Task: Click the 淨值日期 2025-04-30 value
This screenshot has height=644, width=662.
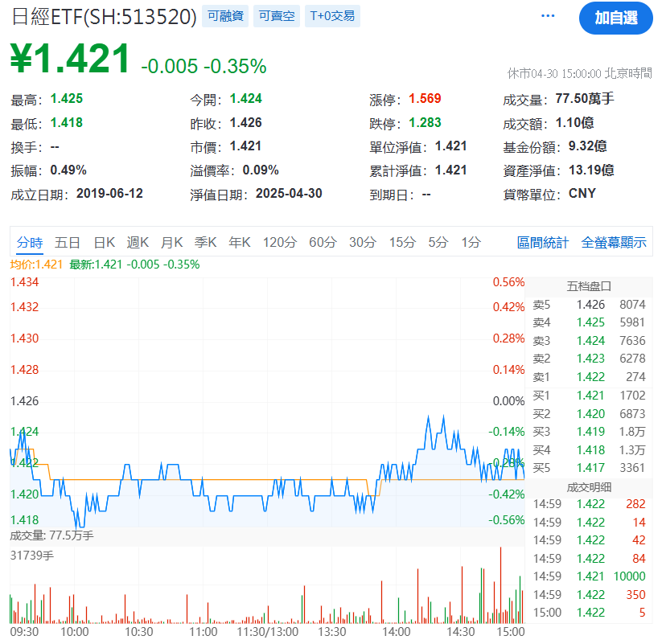Action: 289,194
